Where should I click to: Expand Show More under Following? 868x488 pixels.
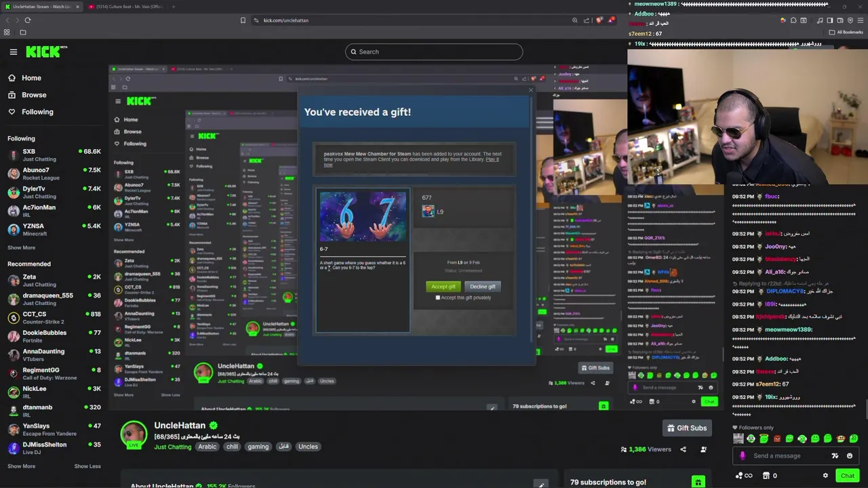click(21, 247)
